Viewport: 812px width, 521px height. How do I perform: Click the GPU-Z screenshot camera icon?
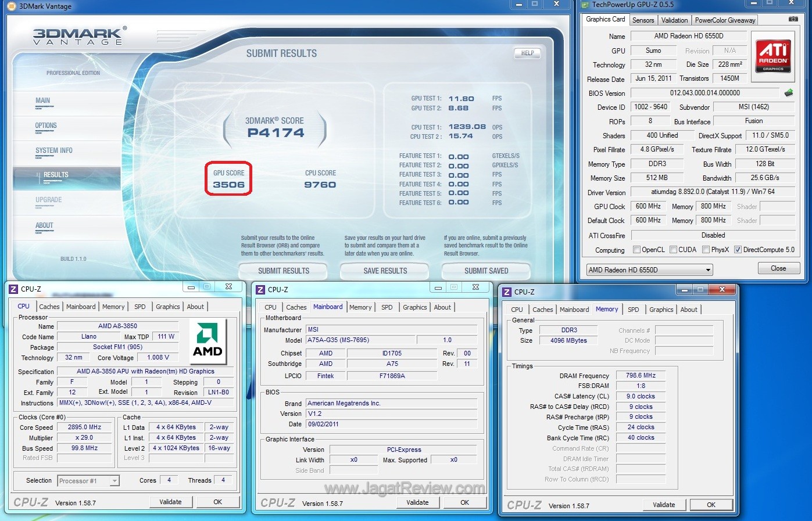click(793, 19)
